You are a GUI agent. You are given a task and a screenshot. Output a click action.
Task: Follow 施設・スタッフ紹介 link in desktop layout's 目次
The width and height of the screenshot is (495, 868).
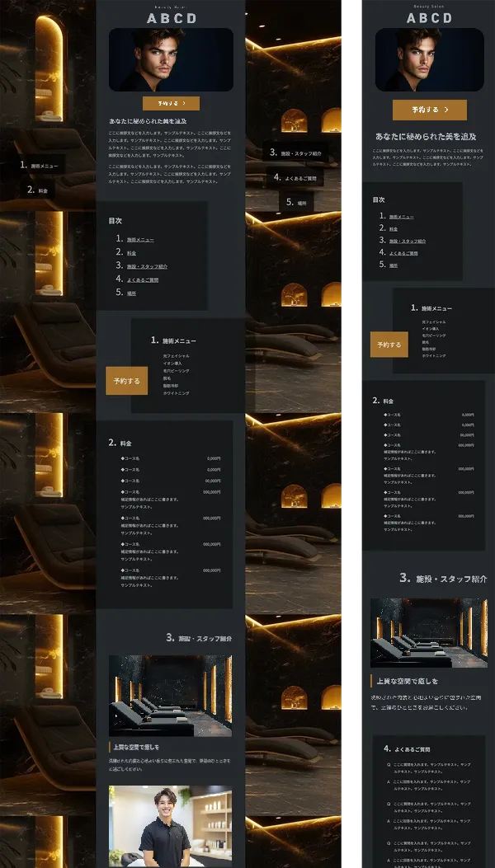point(147,266)
